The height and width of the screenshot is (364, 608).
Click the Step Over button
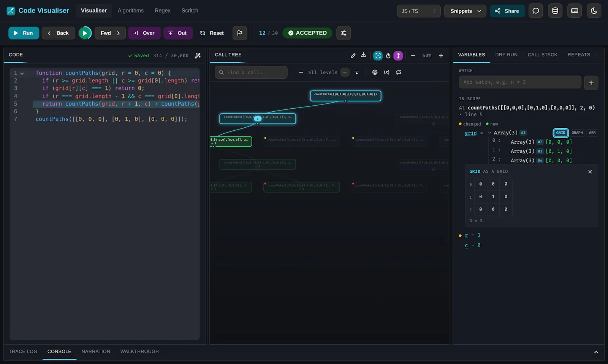[x=144, y=33]
